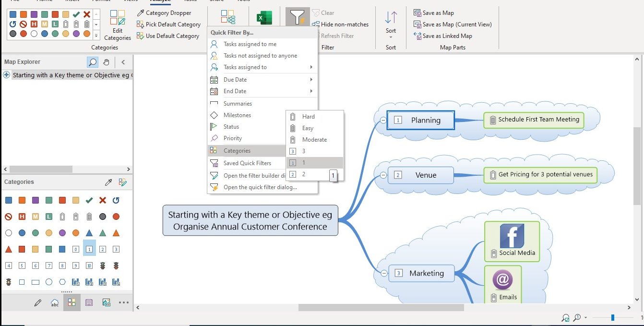Select the green L category icon in panel

tap(48, 217)
